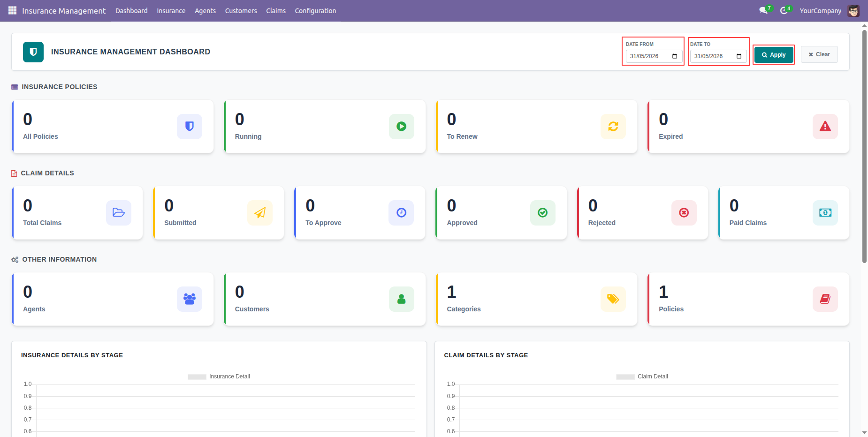Open the Date From calendar picker
Image resolution: width=868 pixels, height=437 pixels.
click(675, 56)
